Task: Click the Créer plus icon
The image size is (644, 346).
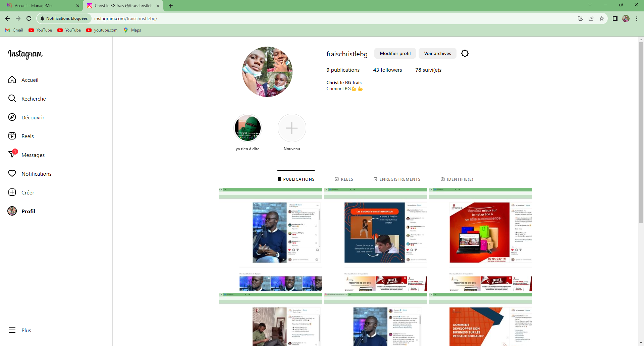Action: coord(12,192)
